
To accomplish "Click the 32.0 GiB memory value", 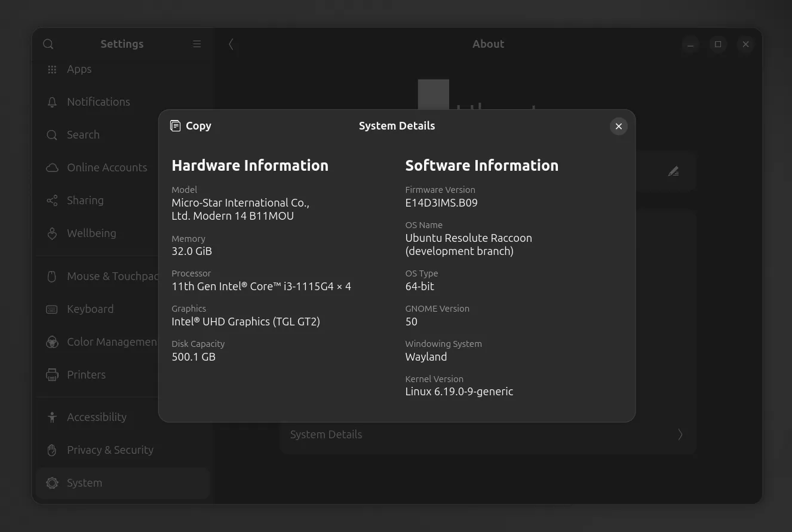I will click(192, 251).
